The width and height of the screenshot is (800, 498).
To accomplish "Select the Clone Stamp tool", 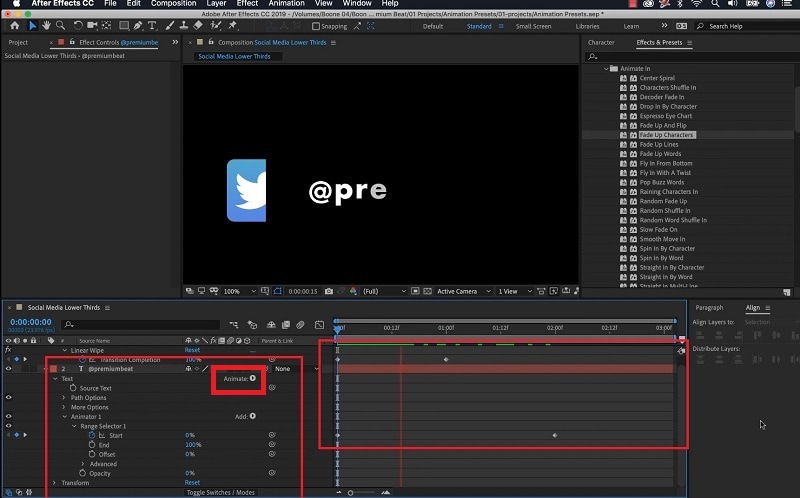I will (x=184, y=26).
